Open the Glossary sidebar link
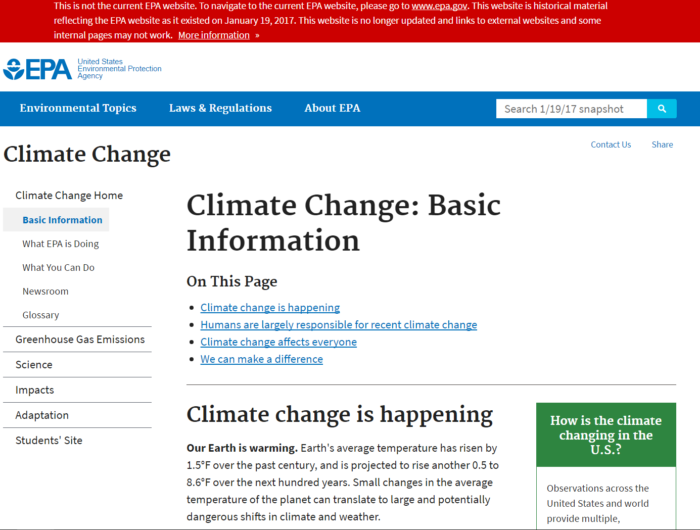Viewport: 700px width, 530px height. point(40,315)
